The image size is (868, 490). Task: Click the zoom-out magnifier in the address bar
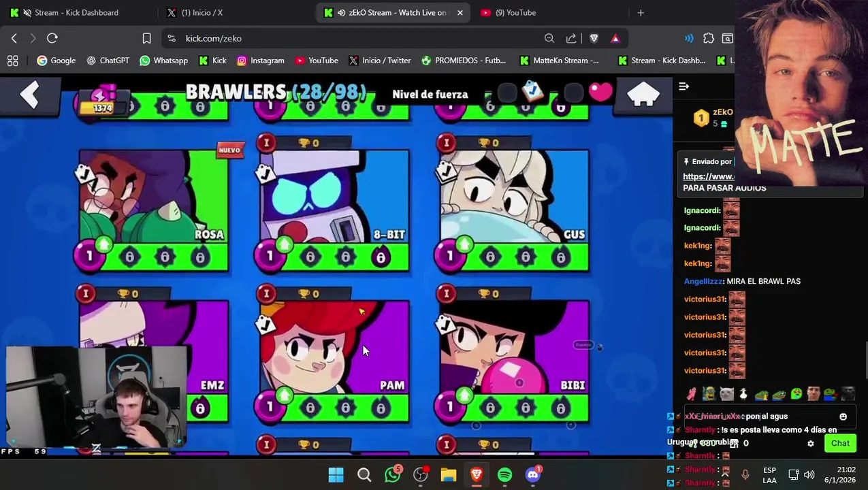point(549,38)
